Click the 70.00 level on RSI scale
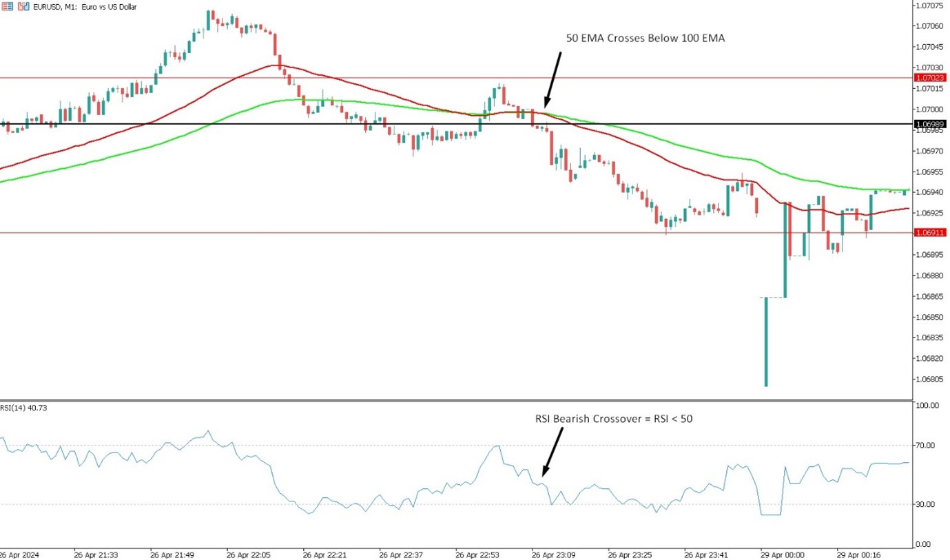 point(927,446)
